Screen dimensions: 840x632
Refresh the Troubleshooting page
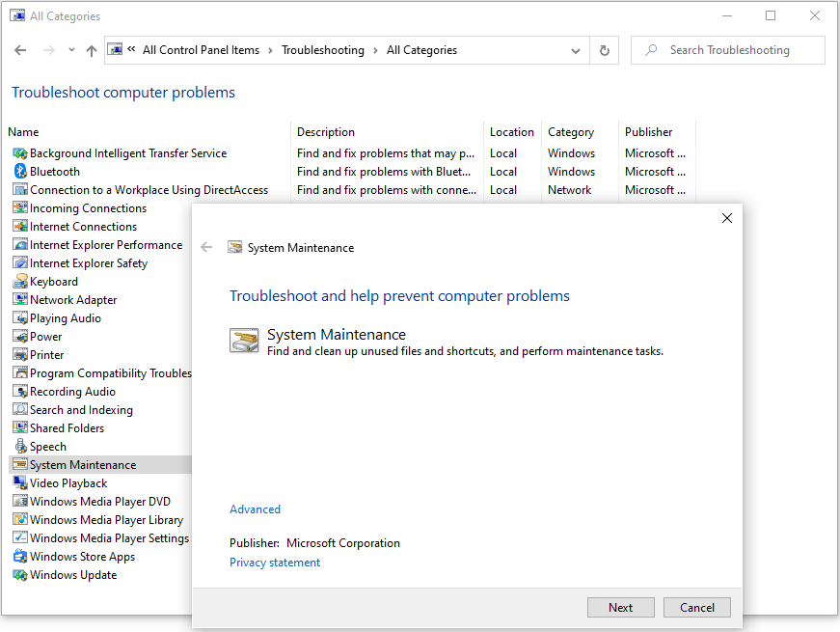tap(604, 49)
